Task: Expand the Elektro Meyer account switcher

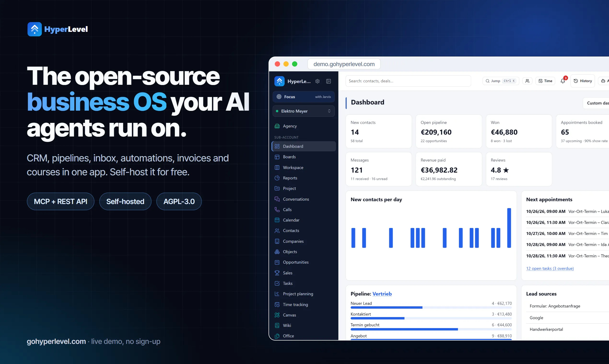Action: point(304,111)
